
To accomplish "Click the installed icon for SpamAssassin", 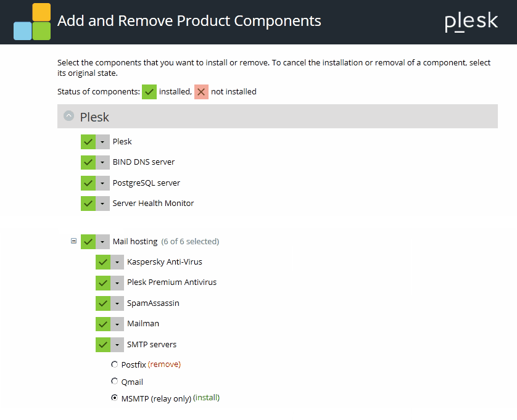I will click(103, 303).
